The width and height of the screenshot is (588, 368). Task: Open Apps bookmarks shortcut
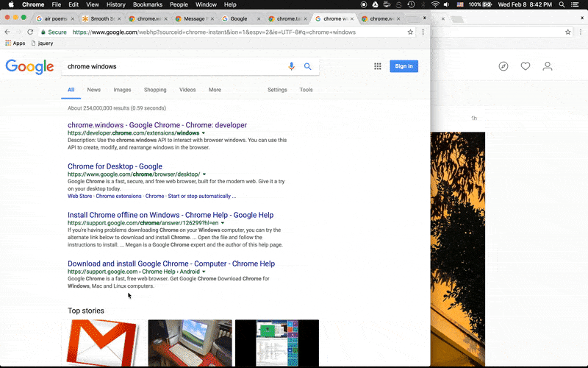(x=15, y=43)
